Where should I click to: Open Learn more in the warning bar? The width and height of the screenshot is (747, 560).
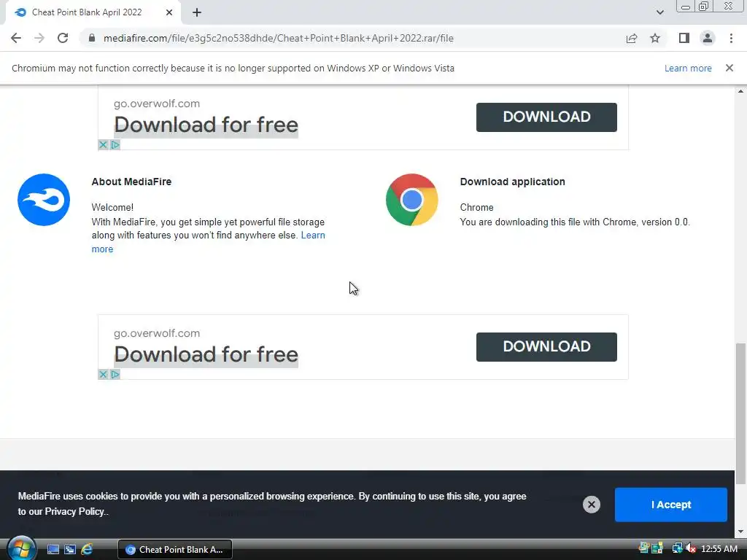pos(688,68)
